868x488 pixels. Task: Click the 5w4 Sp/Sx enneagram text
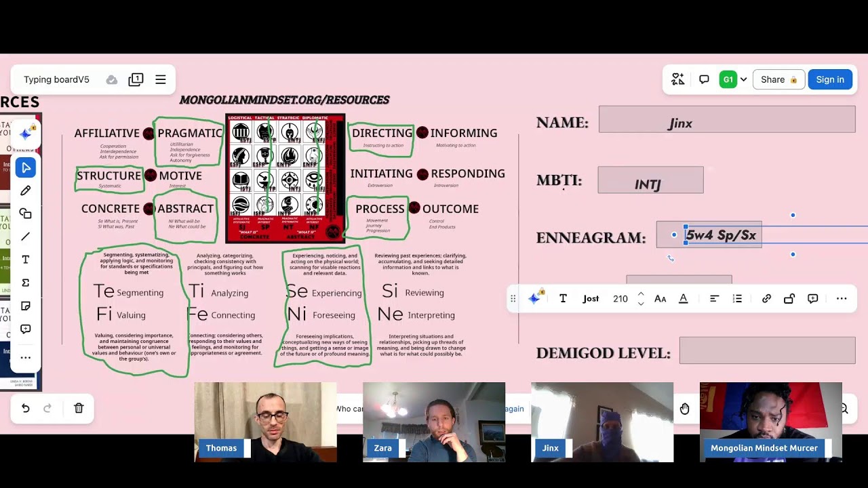click(x=720, y=235)
